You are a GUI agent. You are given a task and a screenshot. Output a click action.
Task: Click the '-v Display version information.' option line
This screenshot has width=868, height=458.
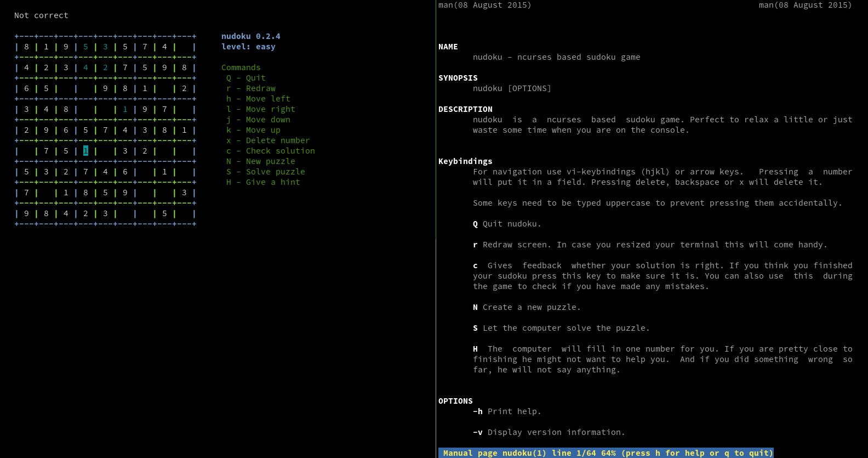tap(549, 432)
